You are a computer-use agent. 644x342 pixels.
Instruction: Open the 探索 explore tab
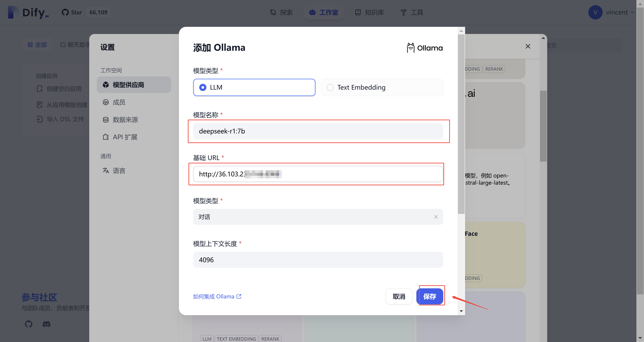[282, 12]
